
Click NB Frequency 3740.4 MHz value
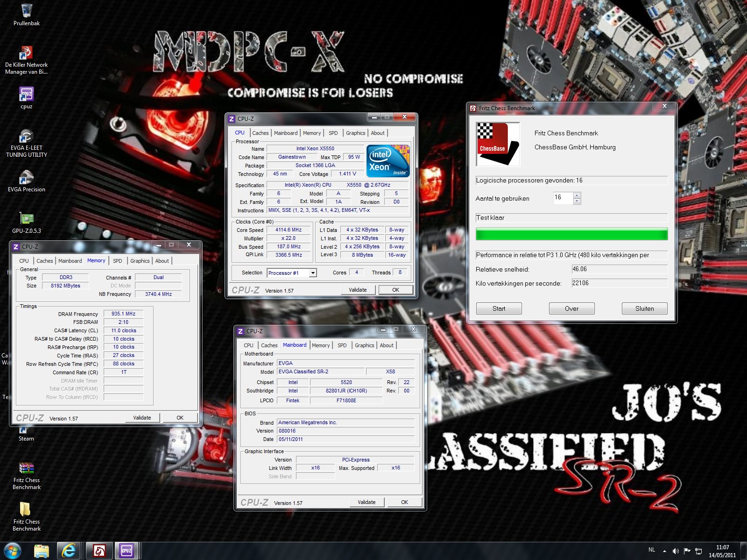click(x=158, y=294)
